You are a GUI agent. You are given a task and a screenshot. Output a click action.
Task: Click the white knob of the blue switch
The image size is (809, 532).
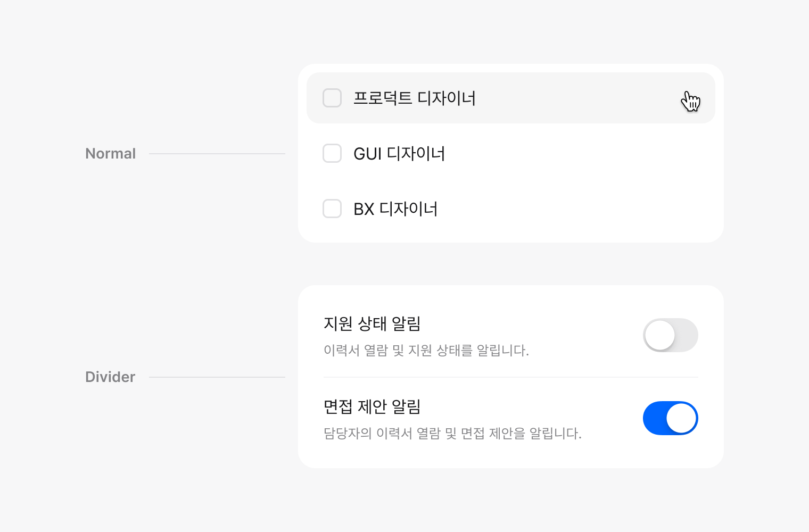[682, 418]
